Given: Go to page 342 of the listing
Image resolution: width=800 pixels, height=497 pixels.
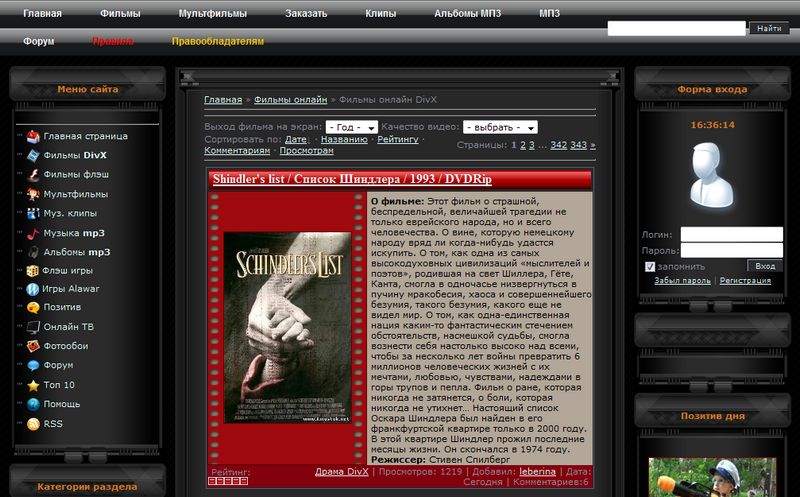Looking at the screenshot, I should point(558,145).
